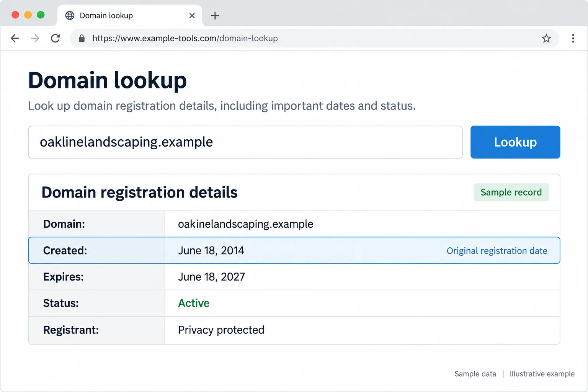588x392 pixels.
Task: Minimize the window with the yellow button
Action: point(28,15)
